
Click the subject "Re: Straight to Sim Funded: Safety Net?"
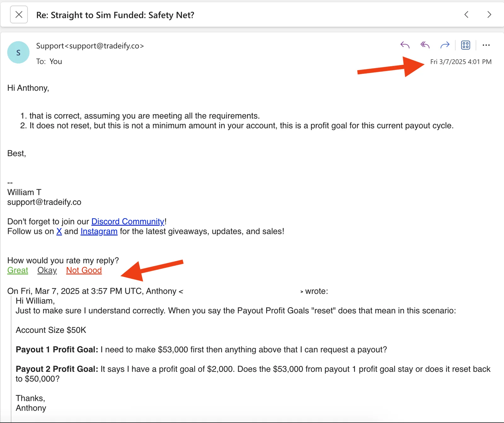(x=115, y=15)
